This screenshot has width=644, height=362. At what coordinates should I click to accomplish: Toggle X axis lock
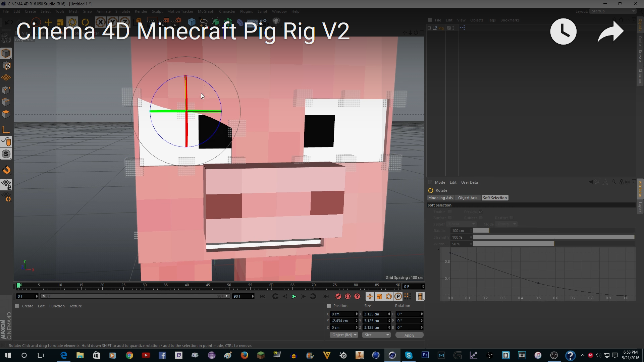[x=100, y=22]
